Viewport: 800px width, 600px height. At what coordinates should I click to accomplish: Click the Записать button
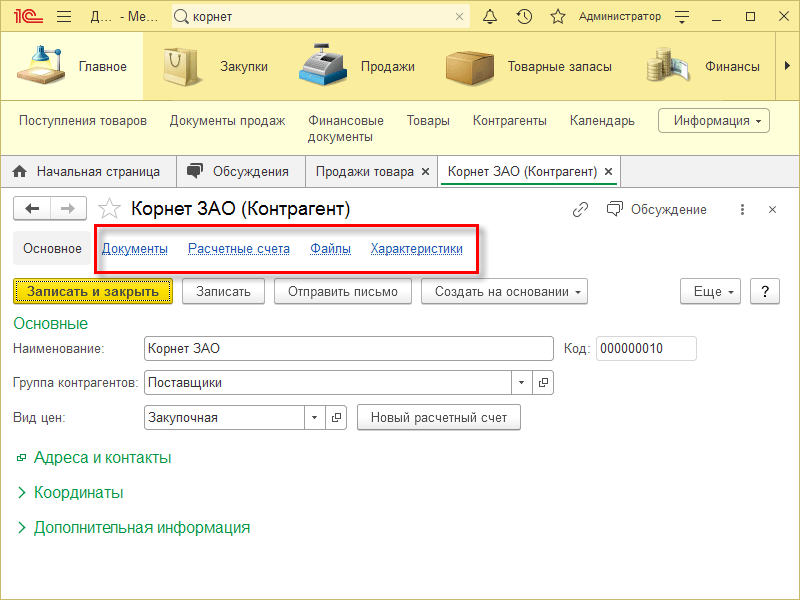223,291
